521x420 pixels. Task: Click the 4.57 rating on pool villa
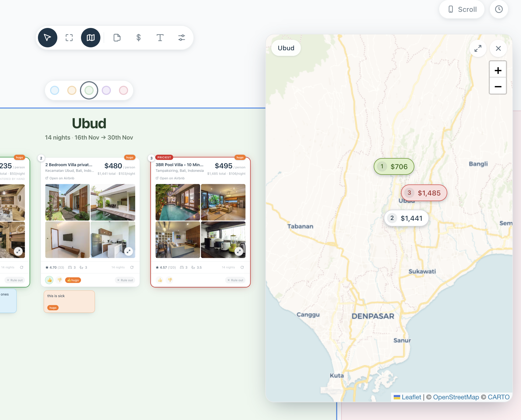166,267
